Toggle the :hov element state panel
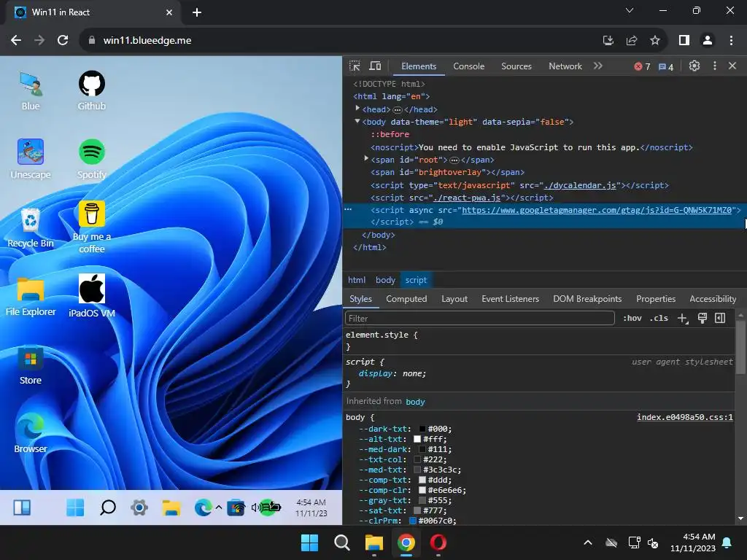Image resolution: width=747 pixels, height=560 pixels. (632, 318)
